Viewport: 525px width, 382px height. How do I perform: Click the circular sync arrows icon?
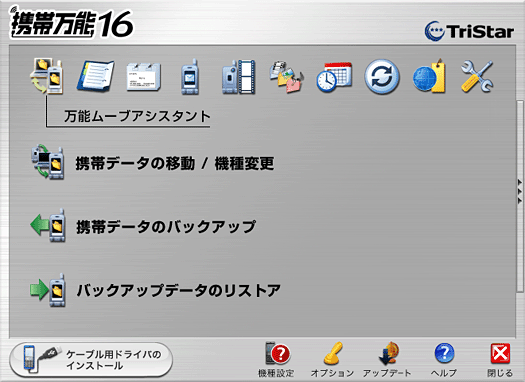click(x=382, y=77)
